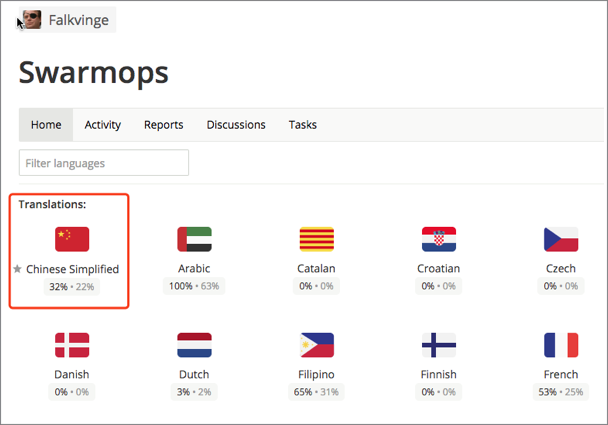Click the Falkvinge avatar picture

pyautogui.click(x=32, y=19)
